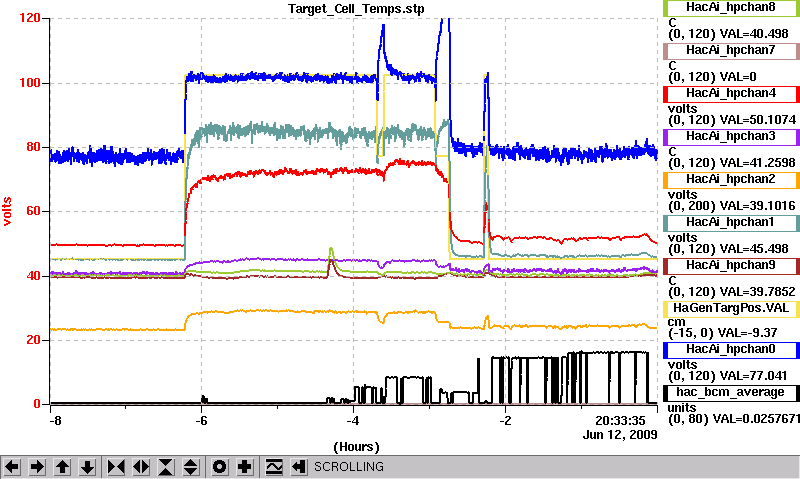
Task: Select the HacAi_hpchan7 curve in legend
Action: [x=731, y=51]
